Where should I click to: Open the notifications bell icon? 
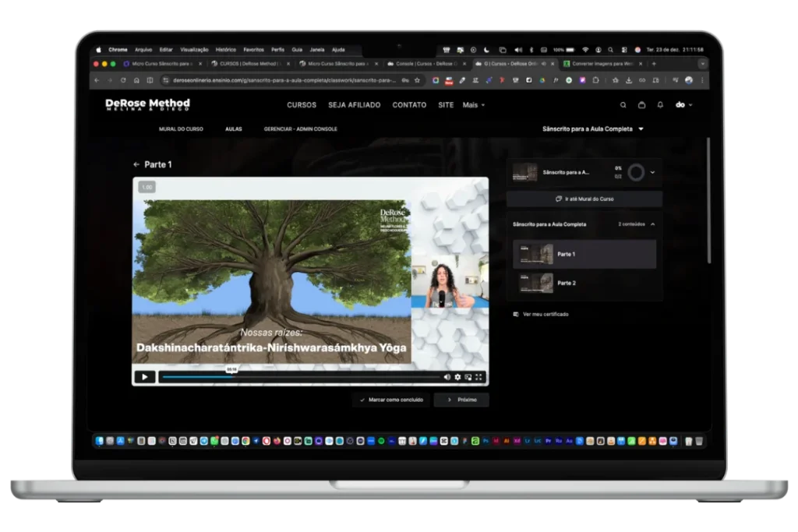coord(660,105)
